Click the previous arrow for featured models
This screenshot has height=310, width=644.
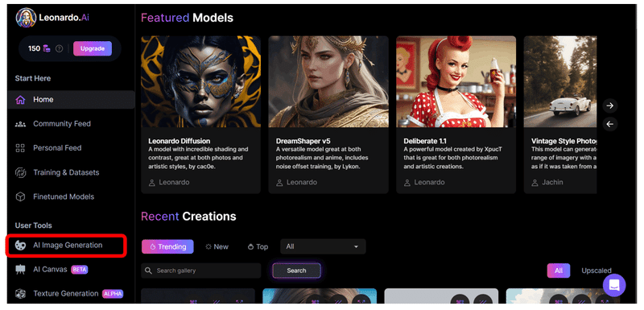point(610,124)
